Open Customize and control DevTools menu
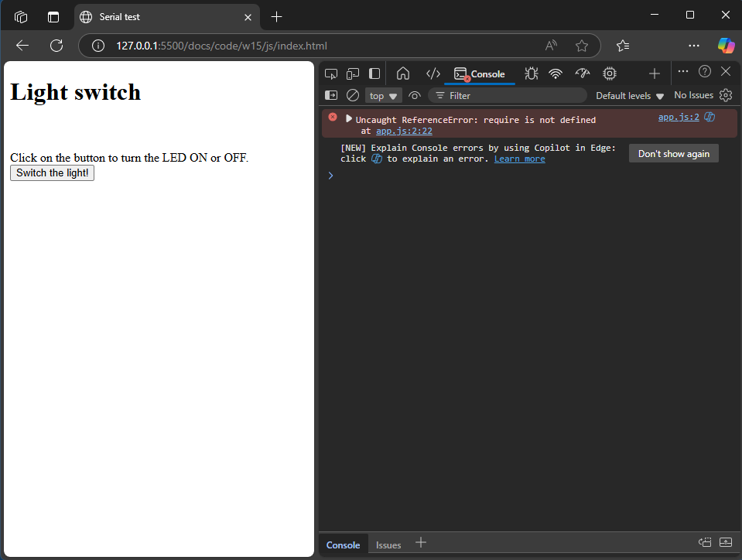Viewport: 742px width, 560px height. tap(683, 71)
